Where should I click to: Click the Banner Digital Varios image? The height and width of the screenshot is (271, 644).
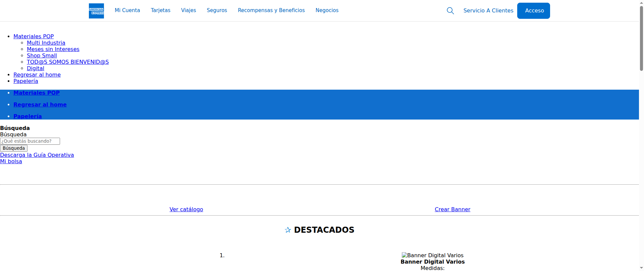click(433, 255)
